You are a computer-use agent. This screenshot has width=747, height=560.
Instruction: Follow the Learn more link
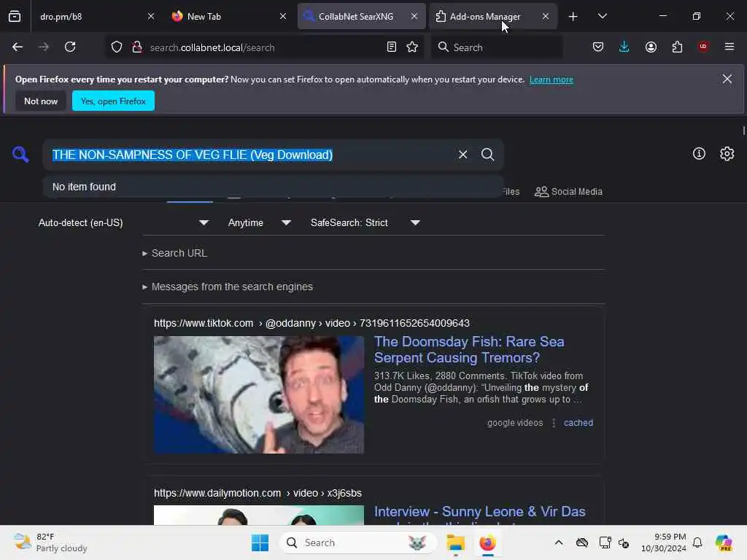point(551,79)
